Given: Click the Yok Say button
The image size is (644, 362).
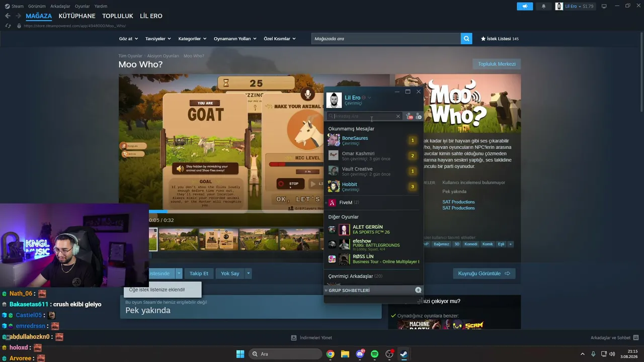Looking at the screenshot, I should pyautogui.click(x=230, y=274).
